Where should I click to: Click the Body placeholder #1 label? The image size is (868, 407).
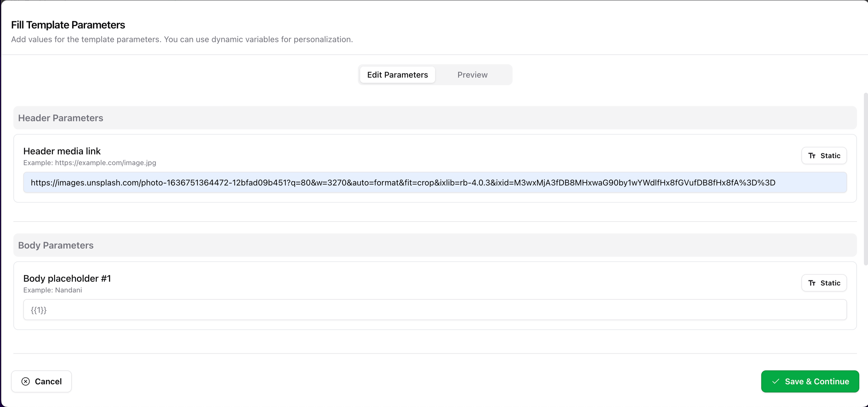click(67, 279)
